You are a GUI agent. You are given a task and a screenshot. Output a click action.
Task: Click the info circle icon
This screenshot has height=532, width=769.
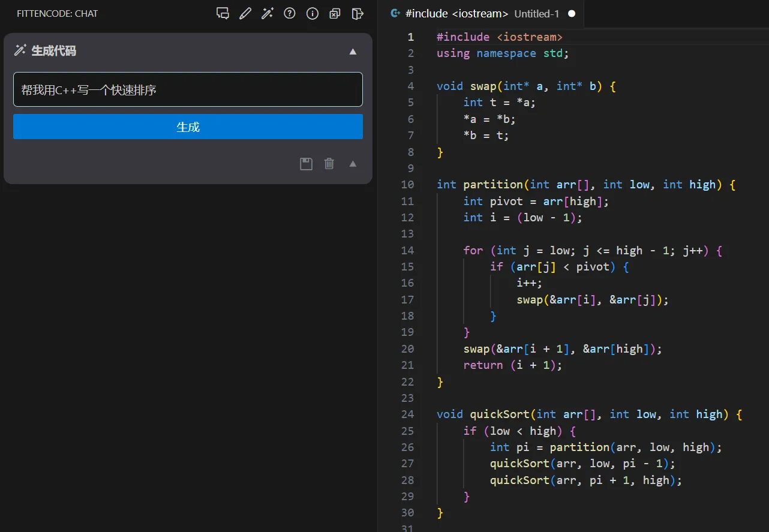[x=312, y=13]
